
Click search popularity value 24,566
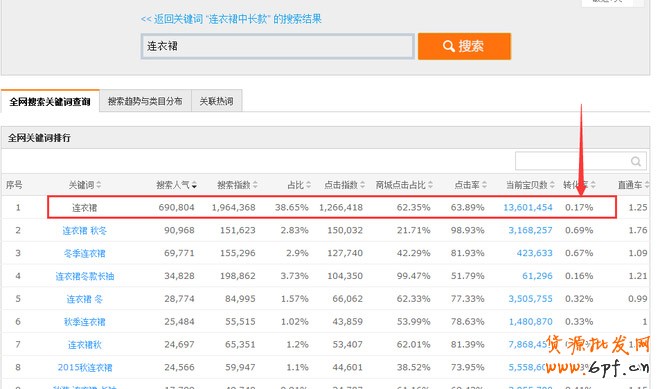coord(179,367)
